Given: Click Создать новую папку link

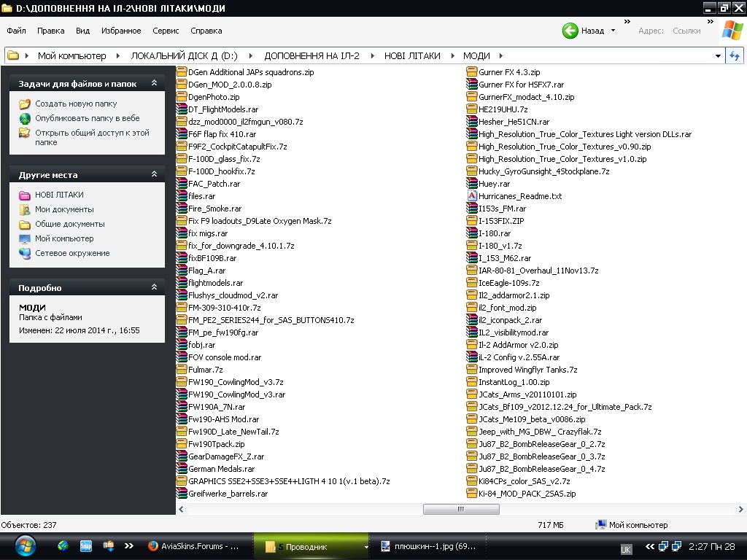Looking at the screenshot, I should coord(76,104).
